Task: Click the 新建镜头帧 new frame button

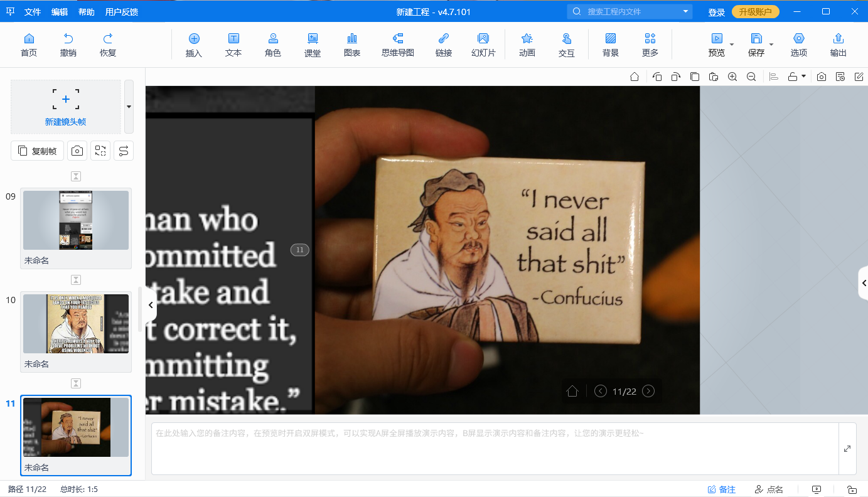Action: [x=66, y=107]
